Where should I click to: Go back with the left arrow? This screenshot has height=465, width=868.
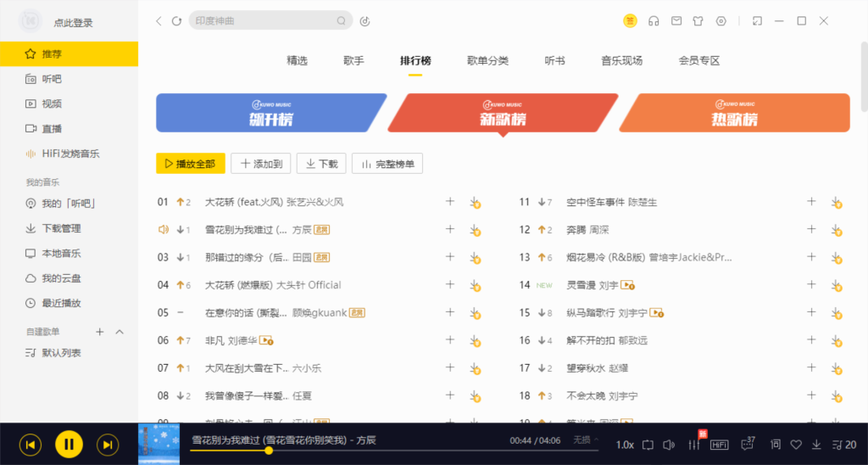[x=159, y=21]
